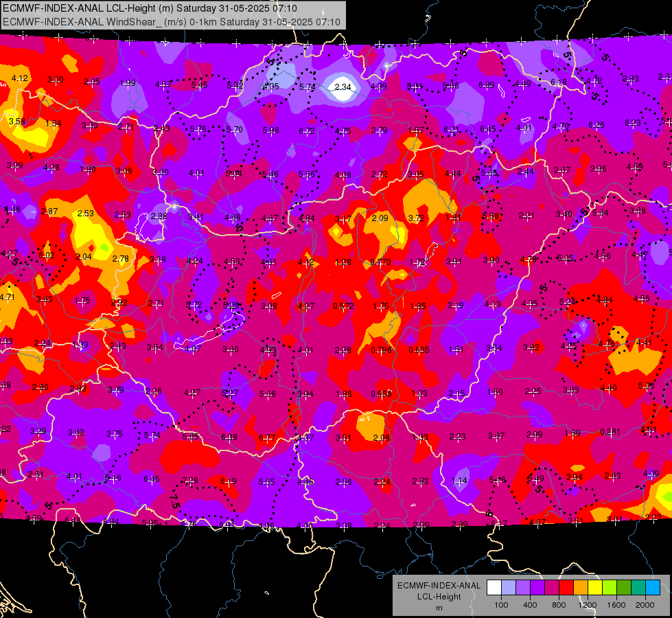This screenshot has height=618, width=672.
Task: Click the grid value 2.09
Action: pos(380,218)
